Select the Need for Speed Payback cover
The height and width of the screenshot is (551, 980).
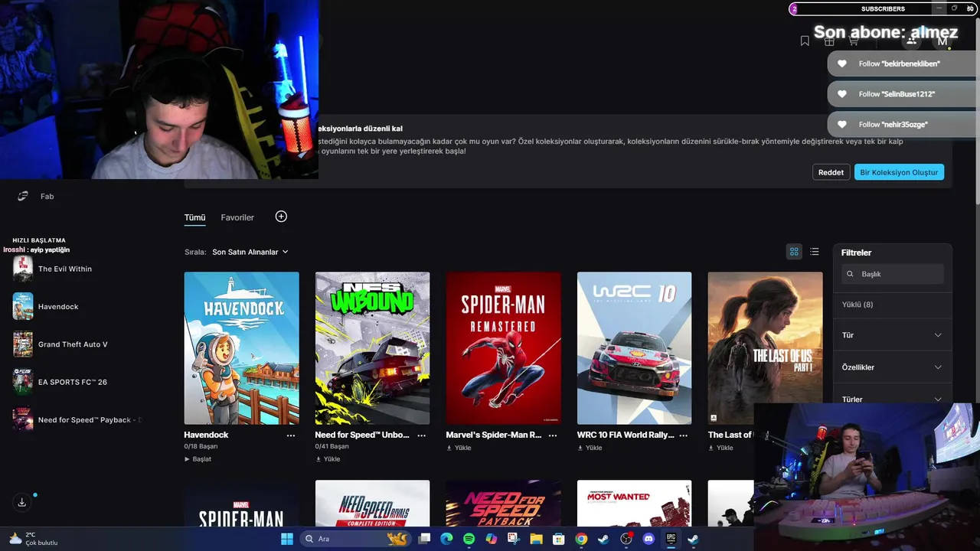click(503, 503)
